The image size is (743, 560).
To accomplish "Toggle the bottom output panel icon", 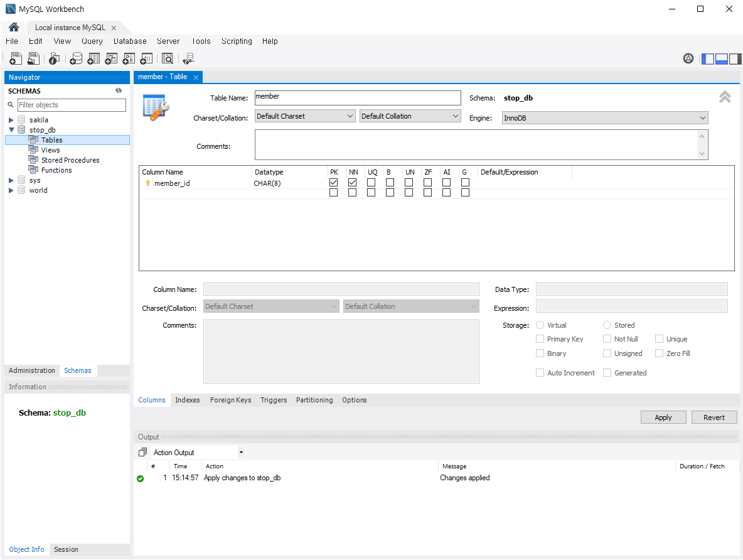I will [721, 59].
